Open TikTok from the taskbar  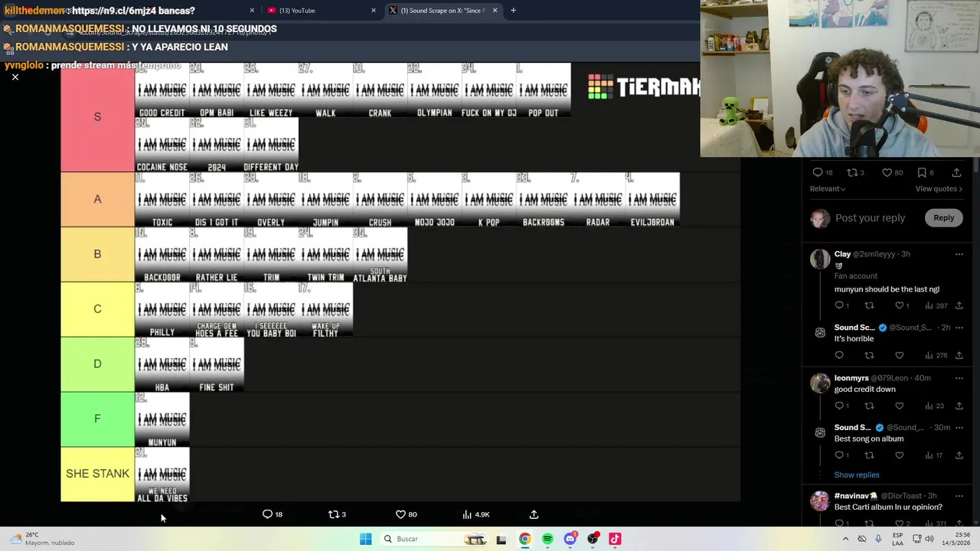tap(615, 539)
